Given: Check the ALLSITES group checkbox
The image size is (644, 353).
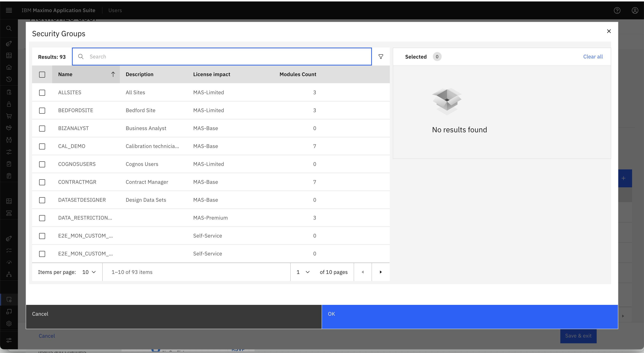Looking at the screenshot, I should (x=42, y=93).
